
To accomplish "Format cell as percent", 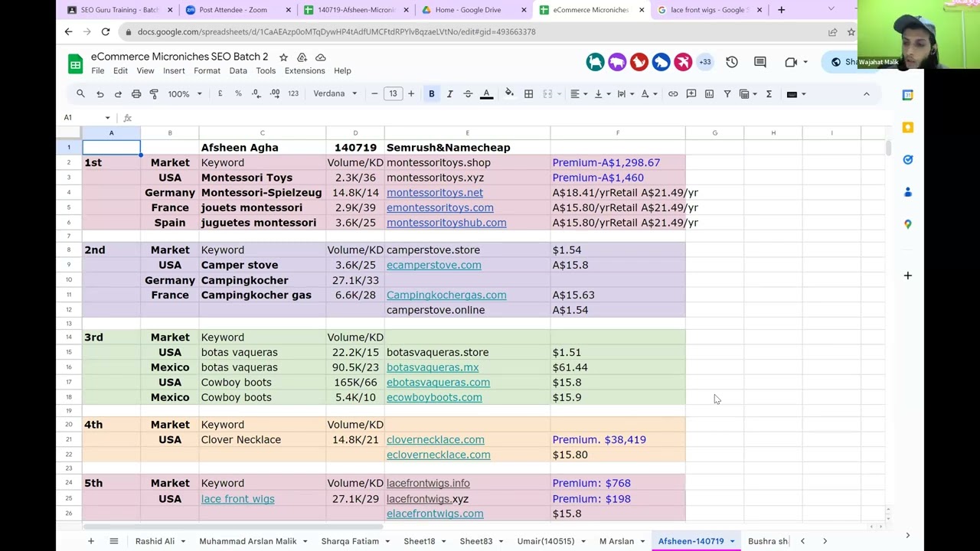I will (238, 94).
